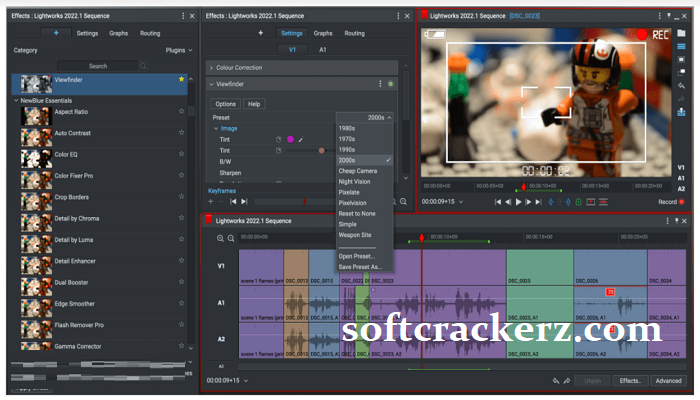Image resolution: width=700 pixels, height=400 pixels.
Task: Toggle keyframing stopwatch for Tint color
Action: (x=279, y=139)
